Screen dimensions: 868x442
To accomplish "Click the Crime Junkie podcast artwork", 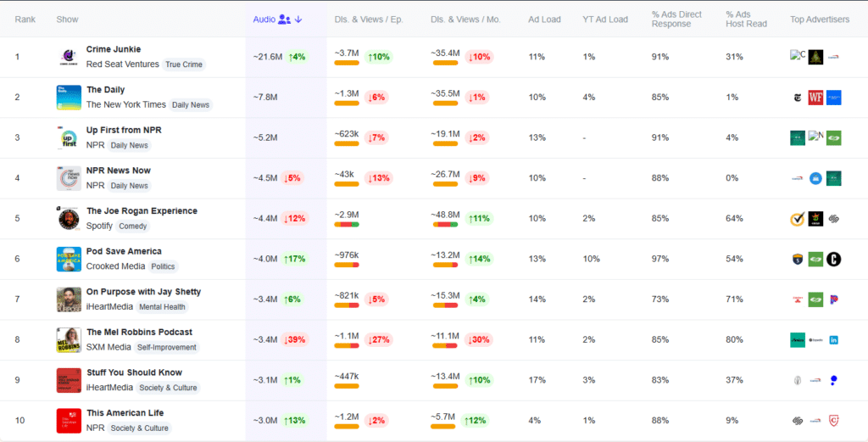I will [x=69, y=57].
